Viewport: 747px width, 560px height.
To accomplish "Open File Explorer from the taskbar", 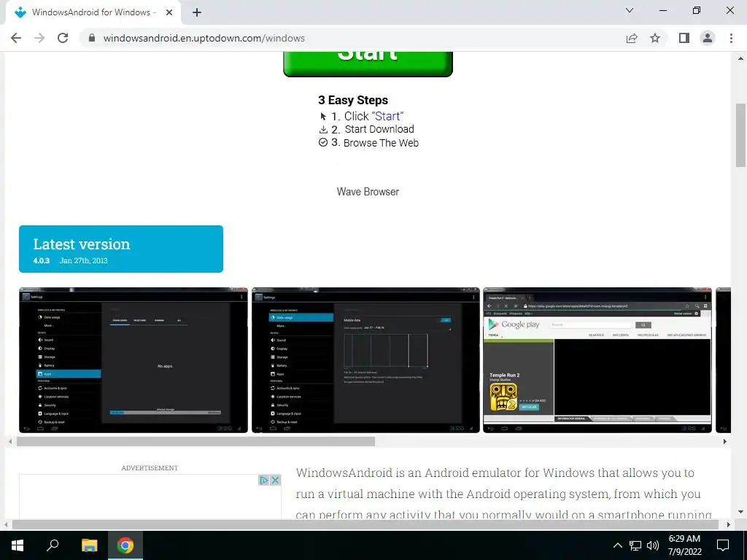I will 89,545.
